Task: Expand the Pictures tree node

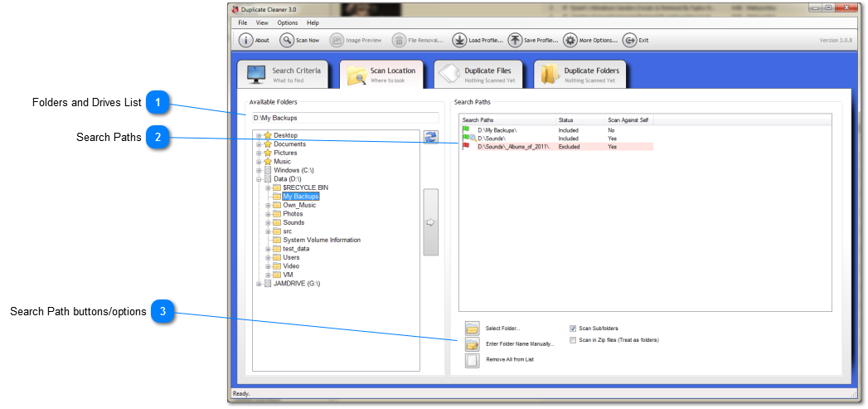Action: click(x=259, y=153)
